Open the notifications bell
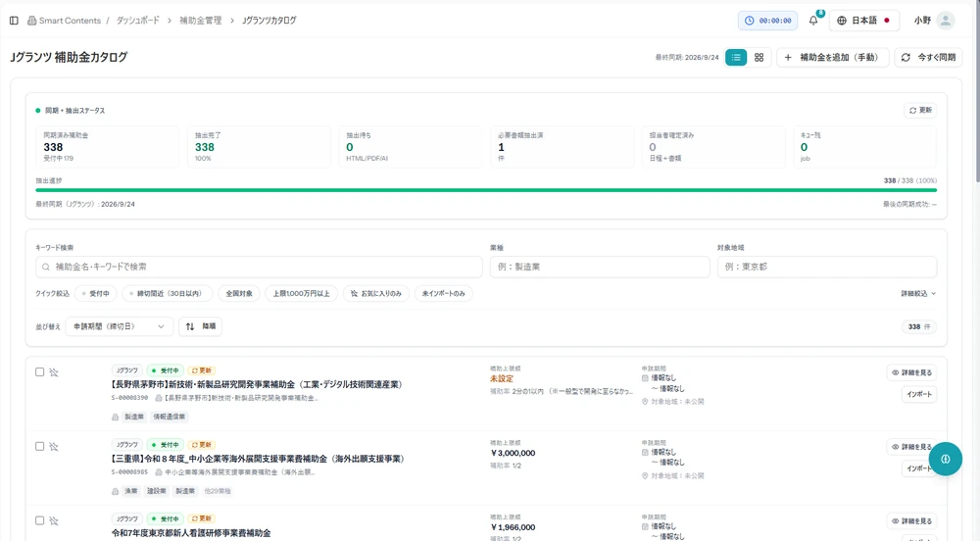 (813, 21)
